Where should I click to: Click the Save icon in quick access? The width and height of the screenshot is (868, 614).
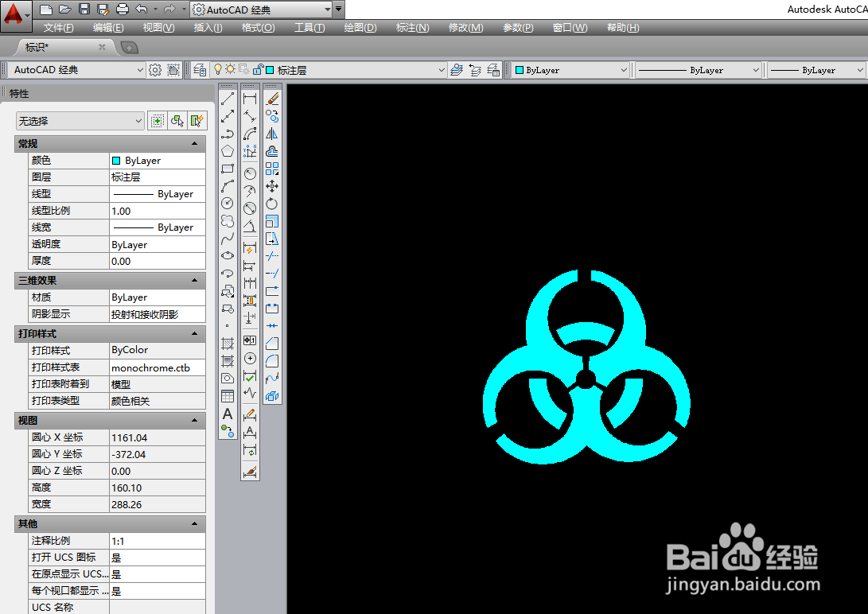coord(84,9)
